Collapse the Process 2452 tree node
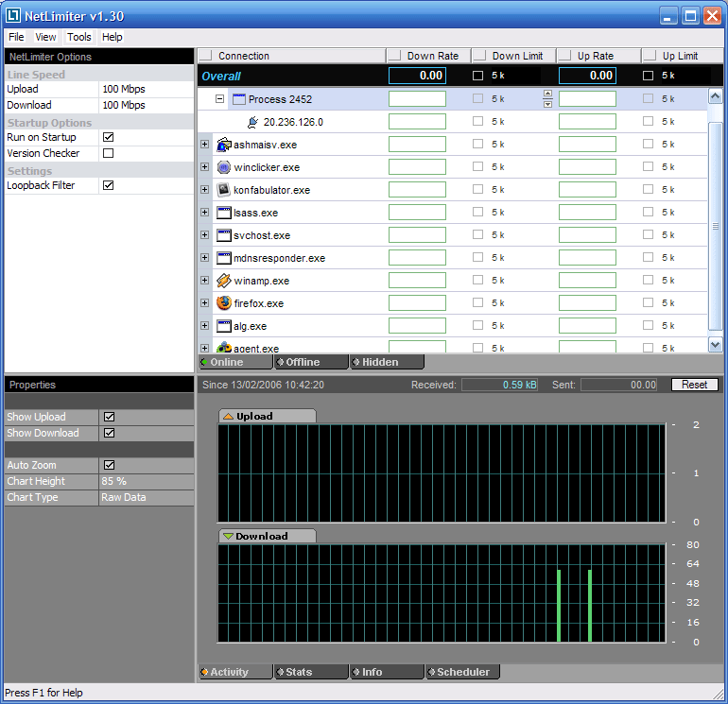Screen dimensions: 728x704 [220, 99]
